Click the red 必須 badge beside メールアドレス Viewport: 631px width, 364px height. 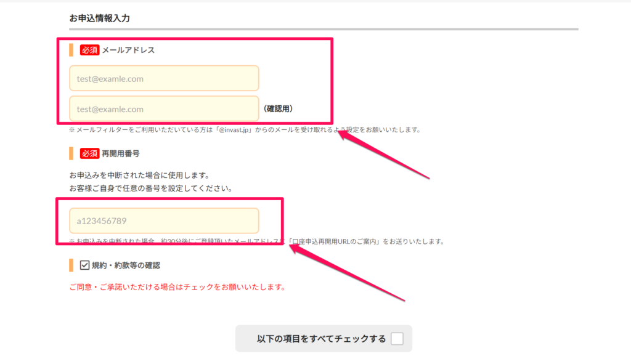point(89,50)
